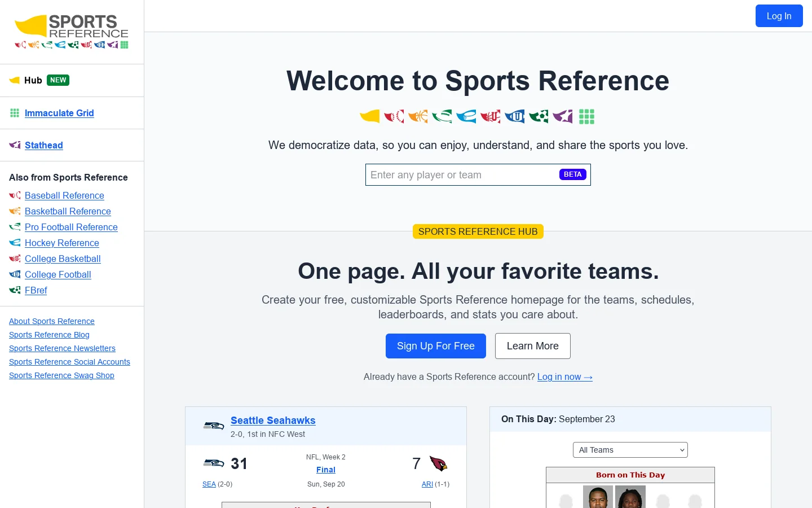Open the All Teams dropdown
The image size is (812, 508).
coord(630,450)
